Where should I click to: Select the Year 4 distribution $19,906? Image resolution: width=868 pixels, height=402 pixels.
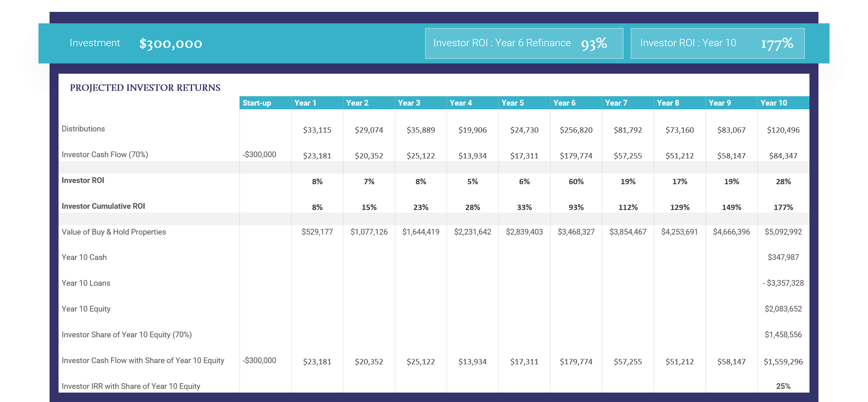[472, 130]
